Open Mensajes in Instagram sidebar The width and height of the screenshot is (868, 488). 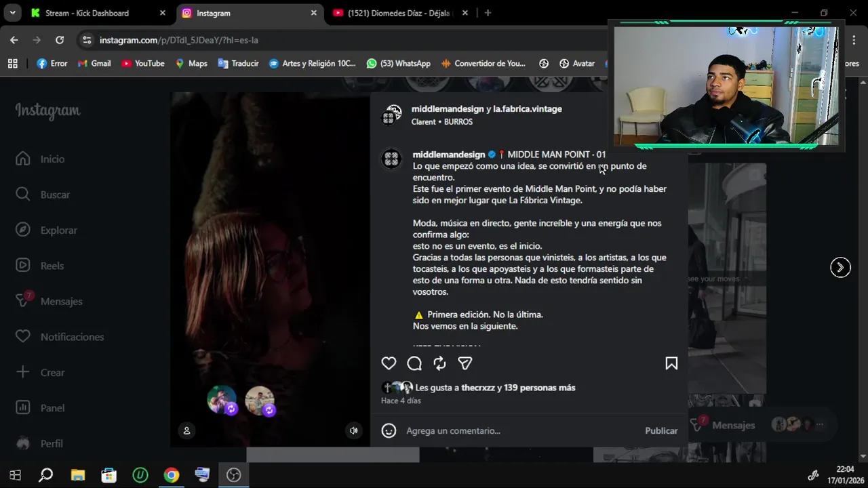coord(49,301)
